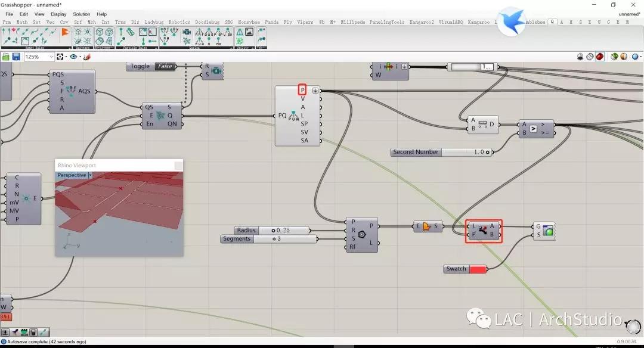Expand the Zoom Extents dropdown arrow
Viewport: 644px width, 348px height.
[x=66, y=57]
